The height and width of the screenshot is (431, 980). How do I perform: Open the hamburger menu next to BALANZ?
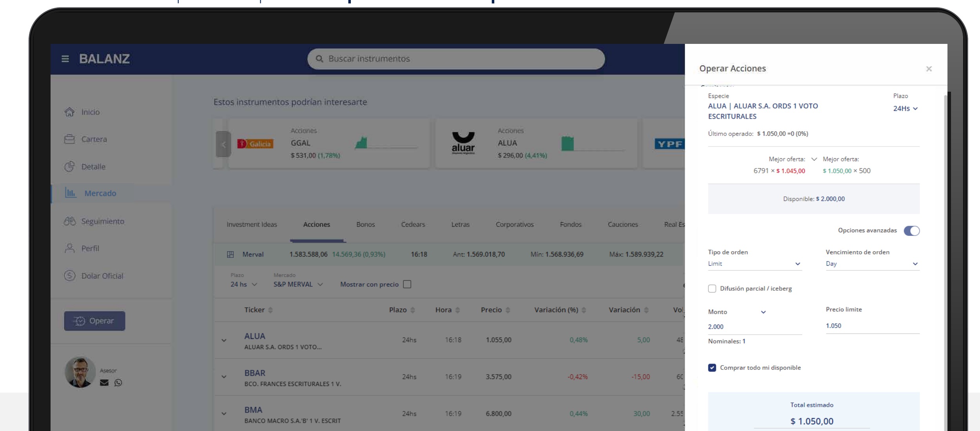[x=65, y=59]
